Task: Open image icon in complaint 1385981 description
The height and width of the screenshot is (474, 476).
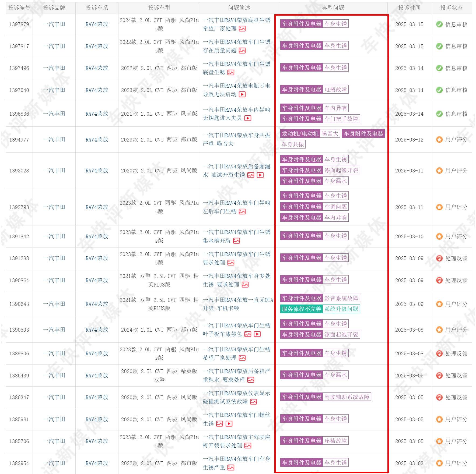Action: 219,424
